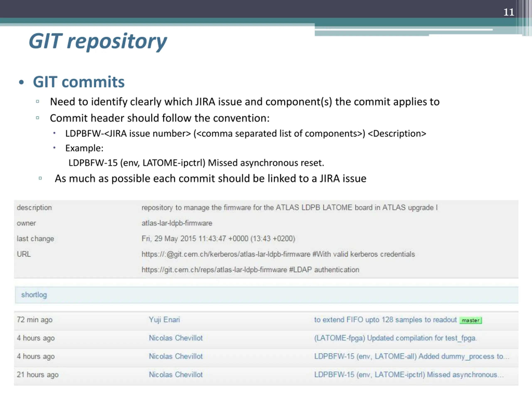Select the commit header convention line
532x399 pixels.
[x=246, y=133]
